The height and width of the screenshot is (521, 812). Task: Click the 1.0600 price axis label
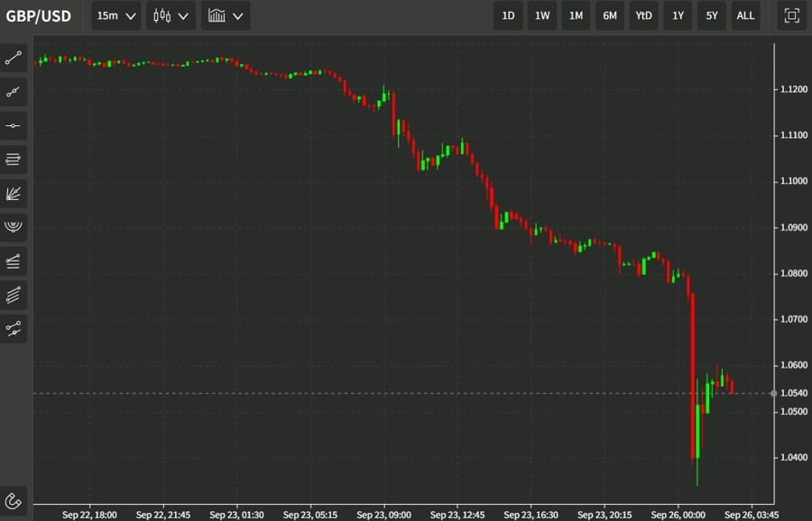point(793,365)
